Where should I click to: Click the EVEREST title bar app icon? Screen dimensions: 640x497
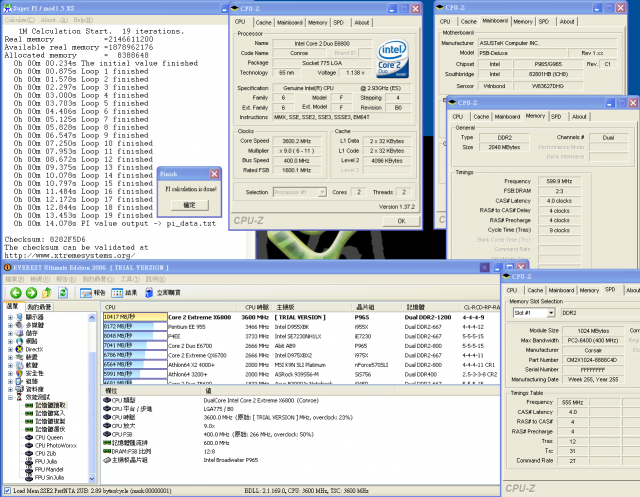click(7, 267)
